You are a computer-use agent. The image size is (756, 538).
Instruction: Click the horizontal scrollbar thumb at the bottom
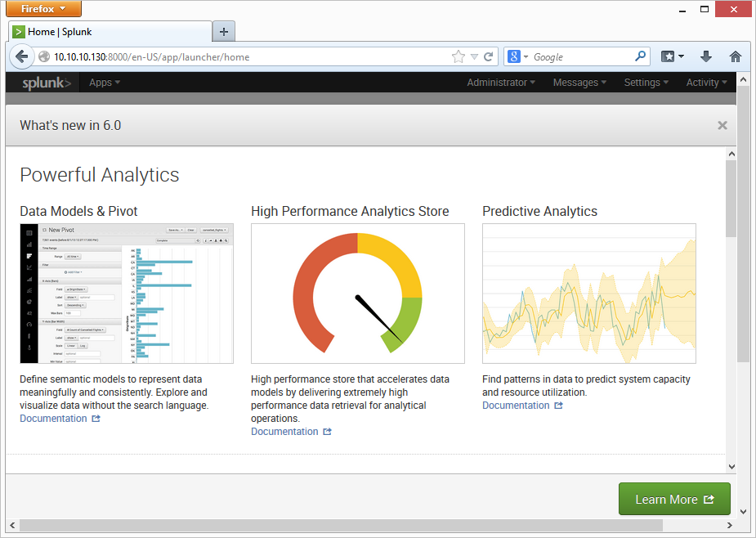tap(342, 525)
